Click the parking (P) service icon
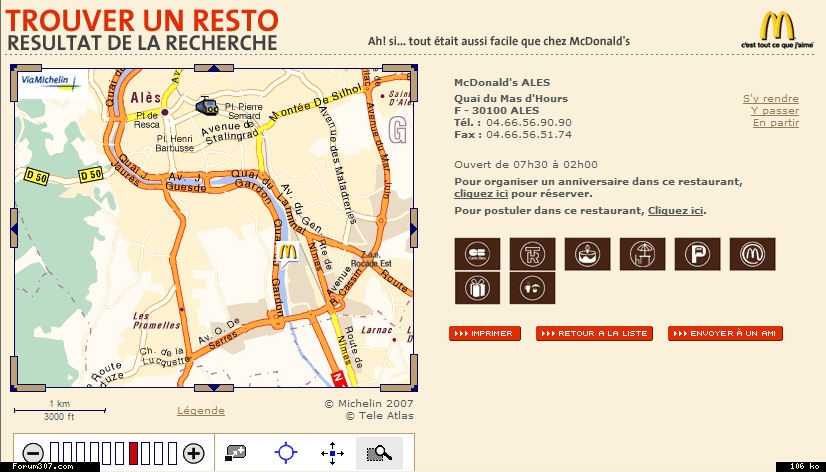Image resolution: width=826 pixels, height=472 pixels. click(x=697, y=254)
